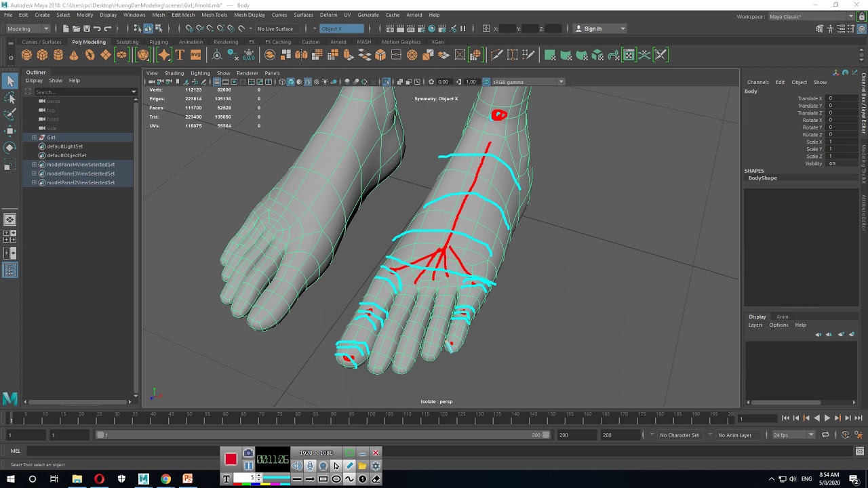Click the Outliner search field

coord(83,91)
